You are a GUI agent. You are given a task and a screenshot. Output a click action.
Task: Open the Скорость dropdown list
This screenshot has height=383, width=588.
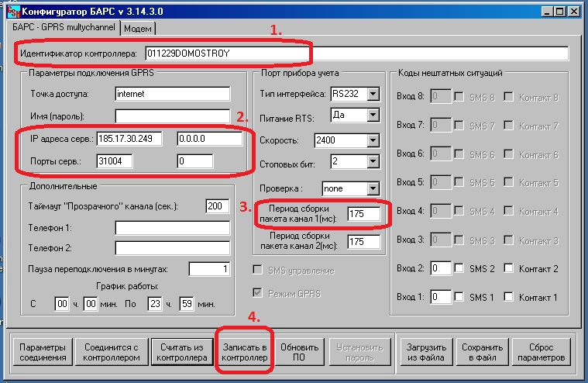tap(373, 140)
